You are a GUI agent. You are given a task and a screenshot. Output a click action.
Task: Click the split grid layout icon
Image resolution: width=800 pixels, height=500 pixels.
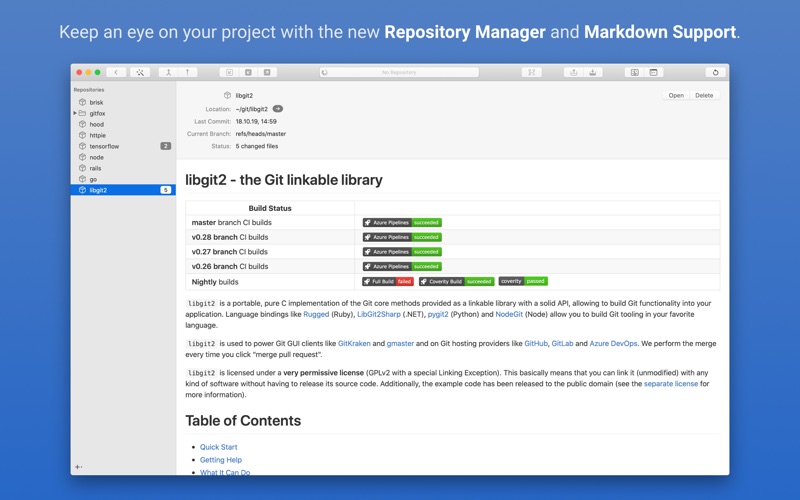[634, 72]
